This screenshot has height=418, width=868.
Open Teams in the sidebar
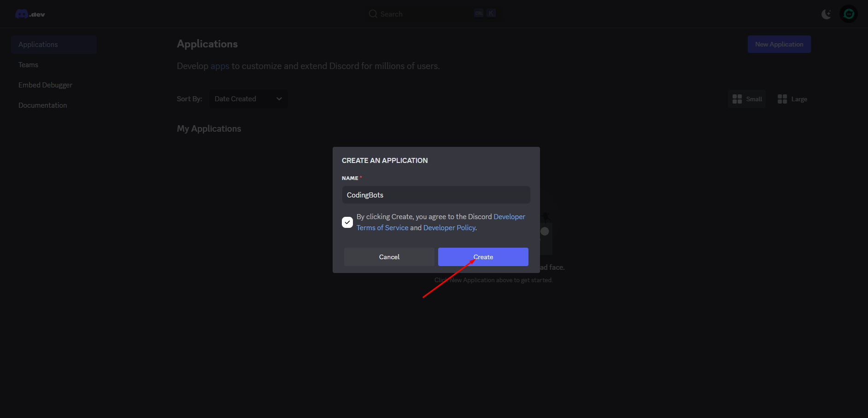[28, 65]
